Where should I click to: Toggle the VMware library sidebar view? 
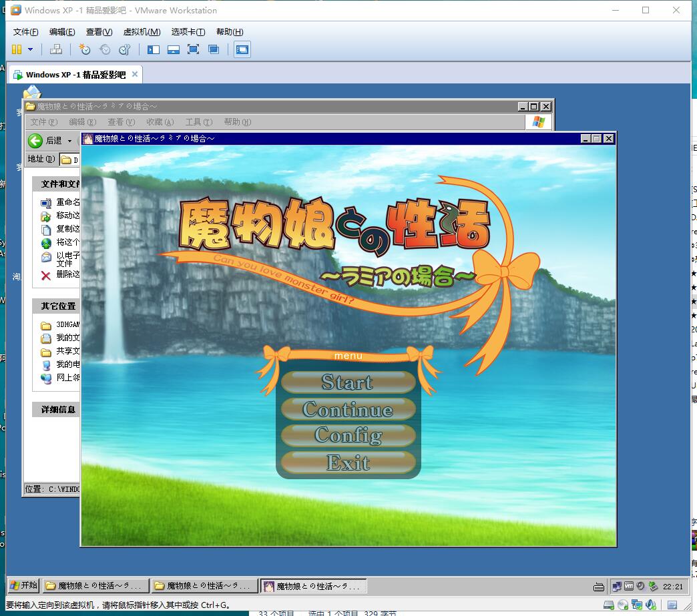point(154,49)
